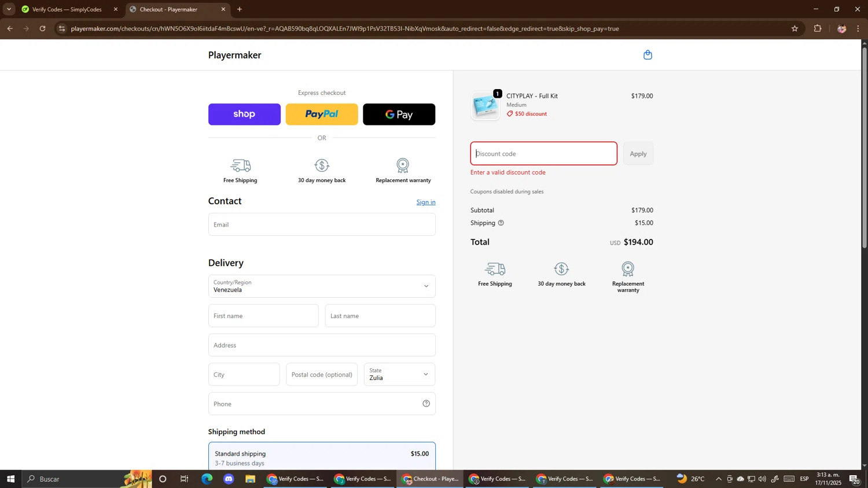Image resolution: width=868 pixels, height=488 pixels.
Task: Click the $50 discount label
Action: coord(527,114)
